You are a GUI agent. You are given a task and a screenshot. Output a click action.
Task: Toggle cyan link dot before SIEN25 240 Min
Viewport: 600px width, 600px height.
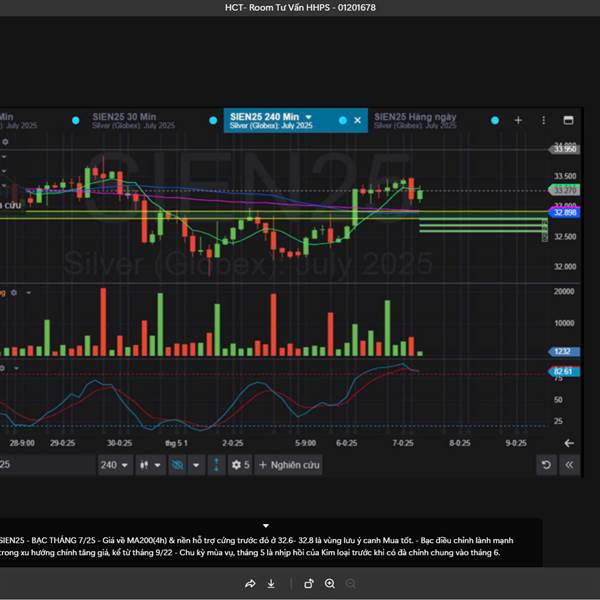pos(213,121)
